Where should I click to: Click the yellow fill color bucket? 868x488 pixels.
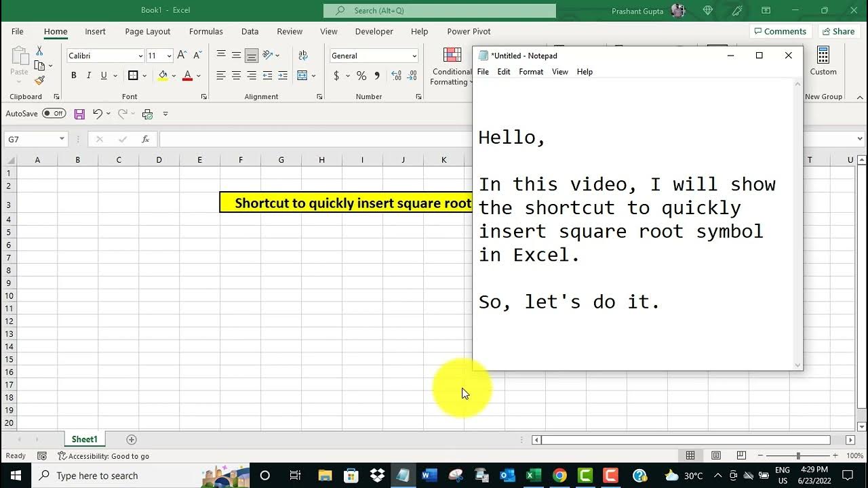coord(163,76)
